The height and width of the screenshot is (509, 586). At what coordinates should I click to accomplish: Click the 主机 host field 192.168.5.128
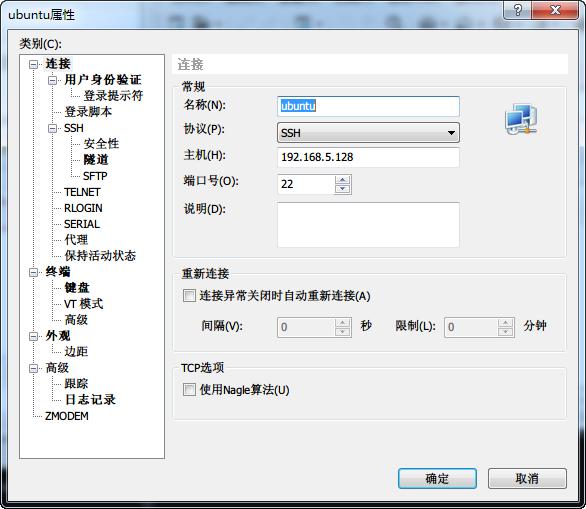pyautogui.click(x=368, y=157)
